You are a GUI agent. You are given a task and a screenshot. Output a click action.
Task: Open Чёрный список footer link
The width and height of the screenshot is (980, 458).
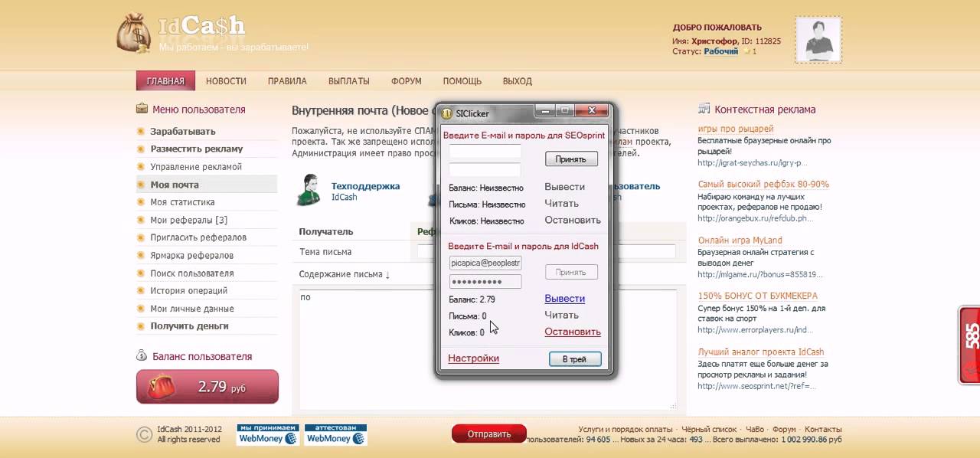tap(707, 429)
